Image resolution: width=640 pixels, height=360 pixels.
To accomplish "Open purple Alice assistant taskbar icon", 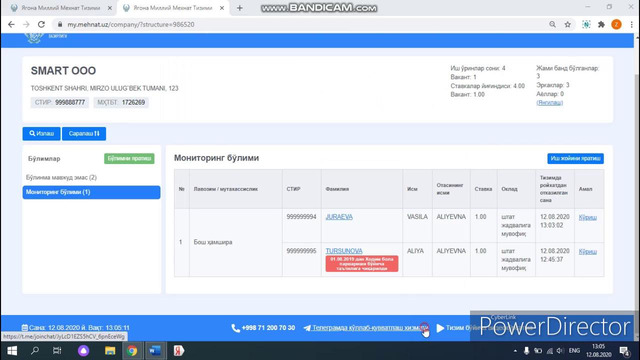I will [83, 351].
